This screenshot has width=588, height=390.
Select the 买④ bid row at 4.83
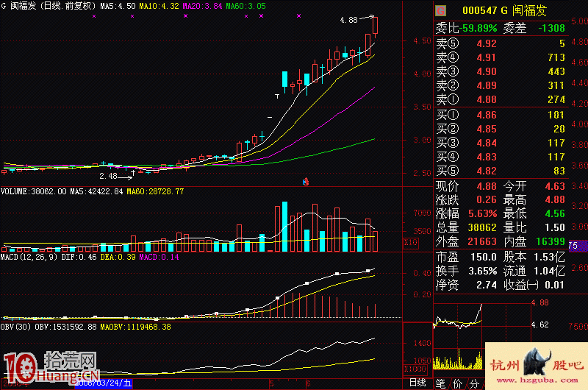(x=501, y=157)
